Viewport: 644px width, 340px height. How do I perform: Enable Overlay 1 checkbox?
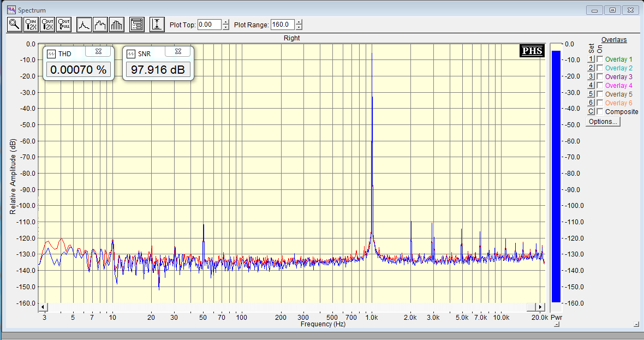tap(600, 59)
